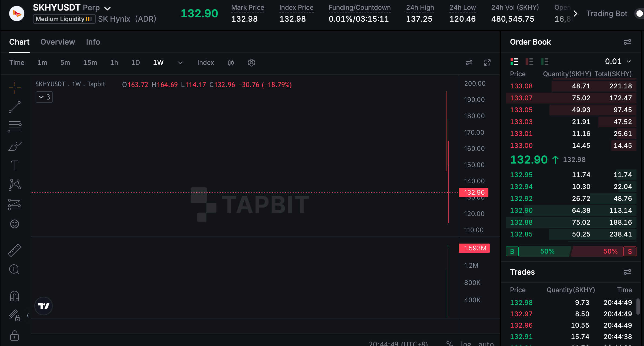Image resolution: width=644 pixels, height=346 pixels.
Task: Switch to the Overview tab
Action: tap(58, 42)
